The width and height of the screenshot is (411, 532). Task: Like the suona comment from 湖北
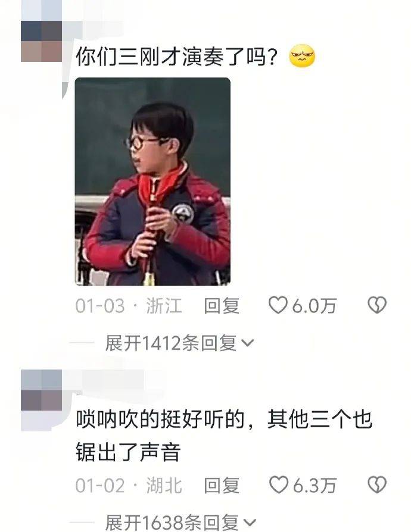tap(278, 484)
